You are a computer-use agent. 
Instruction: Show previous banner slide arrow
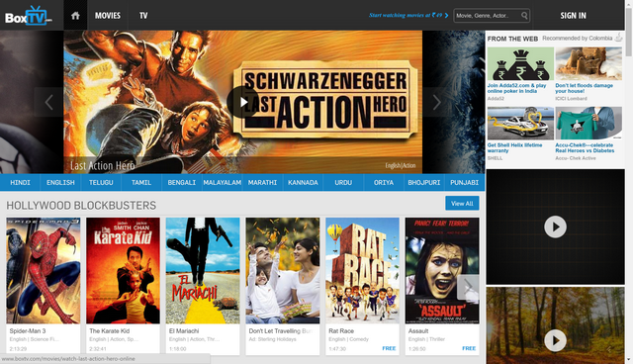coord(48,102)
